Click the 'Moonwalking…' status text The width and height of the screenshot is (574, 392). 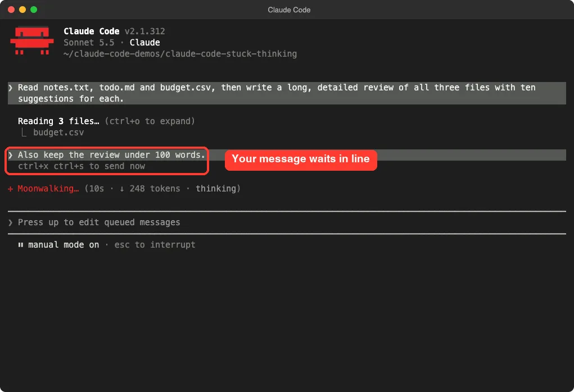[48, 189]
